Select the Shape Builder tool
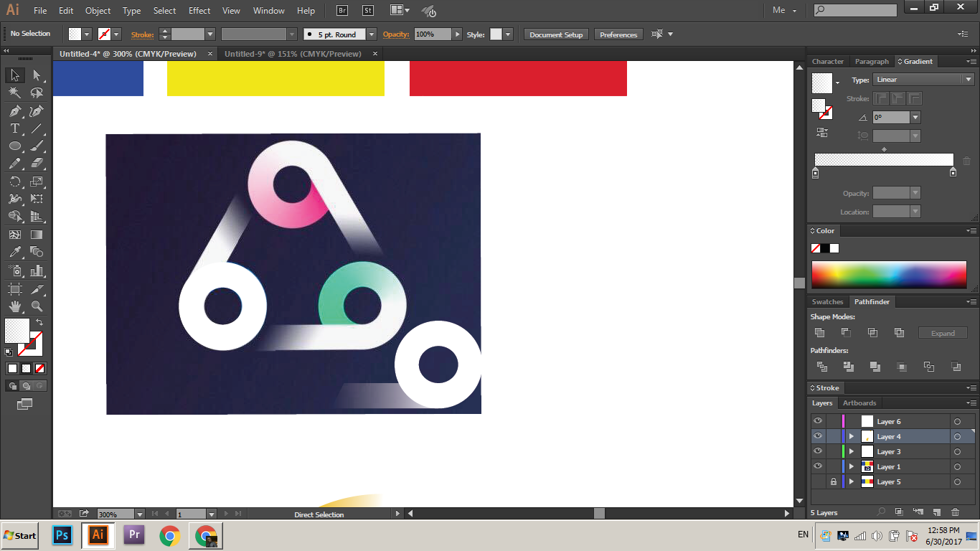This screenshot has height=551, width=980. (15, 217)
